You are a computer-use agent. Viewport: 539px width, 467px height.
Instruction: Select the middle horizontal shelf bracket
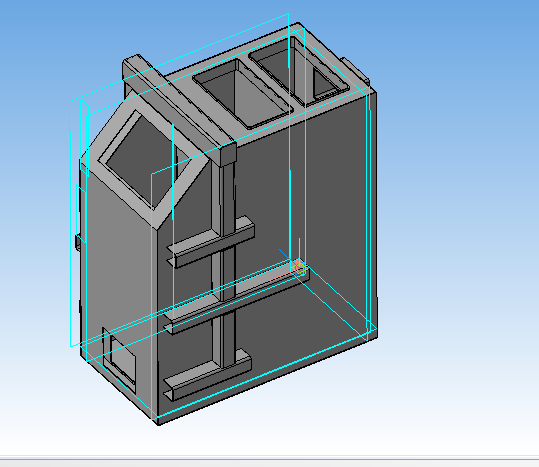(x=236, y=296)
